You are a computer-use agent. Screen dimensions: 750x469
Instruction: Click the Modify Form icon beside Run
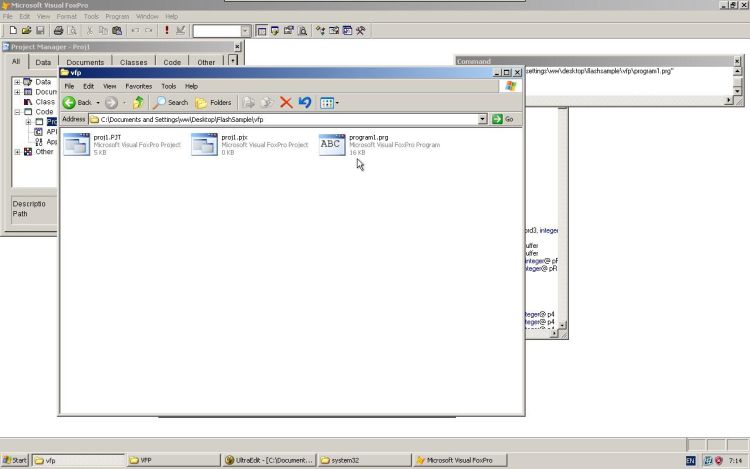[180, 31]
